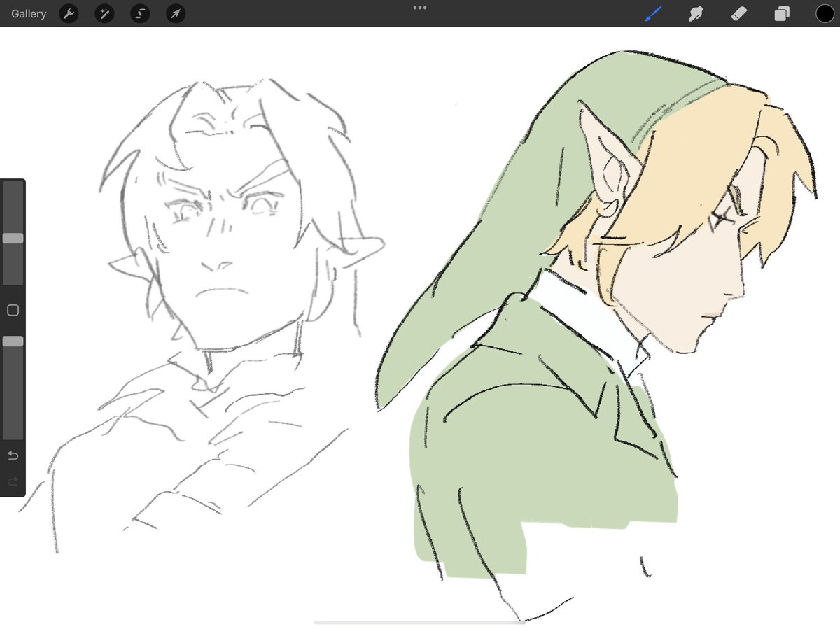Open the black active color picker
840x629 pixels.
point(825,13)
